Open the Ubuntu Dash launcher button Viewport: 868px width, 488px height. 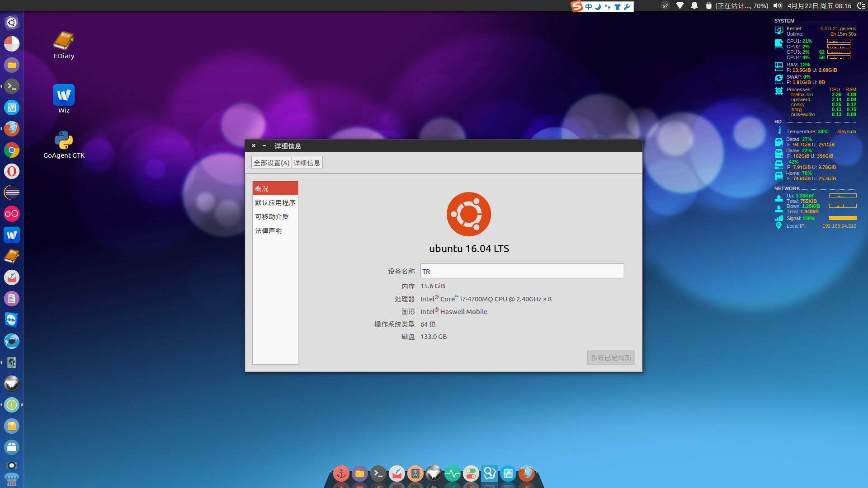pos(12,23)
